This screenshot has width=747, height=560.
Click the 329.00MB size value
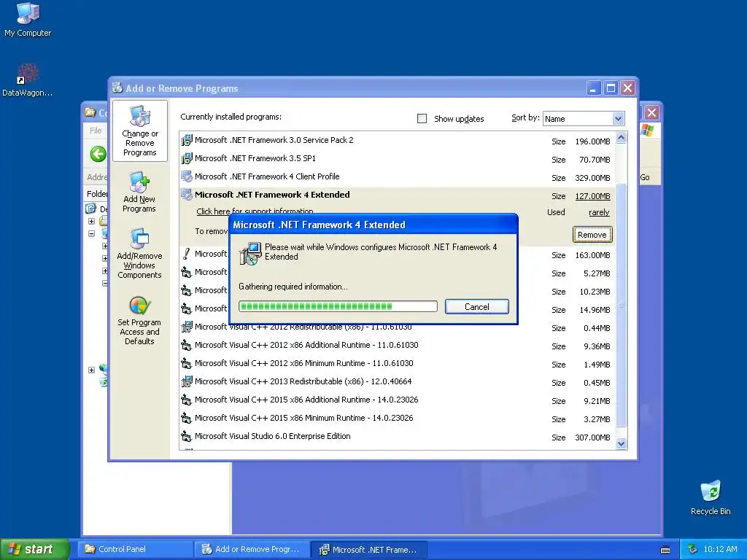[x=592, y=178]
